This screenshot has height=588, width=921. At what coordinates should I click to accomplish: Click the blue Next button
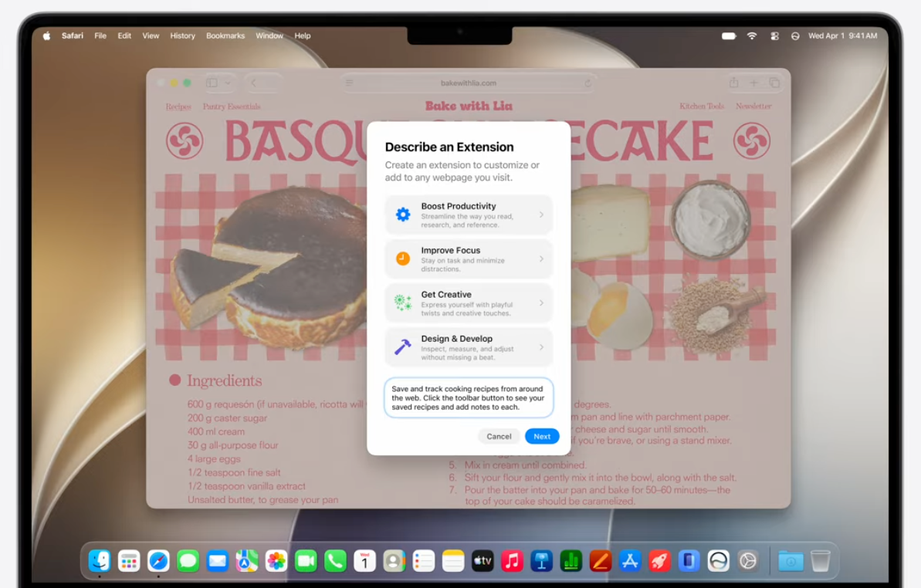coord(542,436)
